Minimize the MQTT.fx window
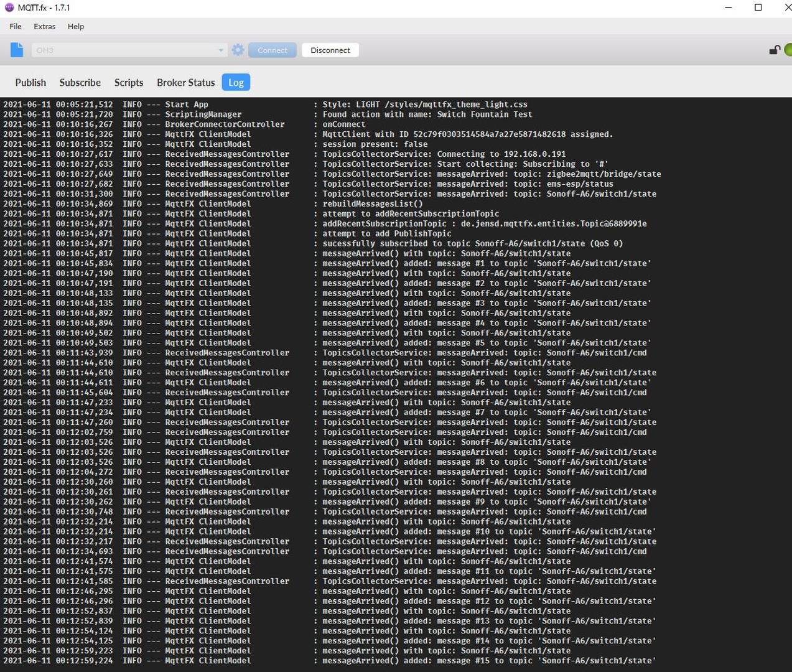This screenshot has height=672, width=792. point(729,7)
